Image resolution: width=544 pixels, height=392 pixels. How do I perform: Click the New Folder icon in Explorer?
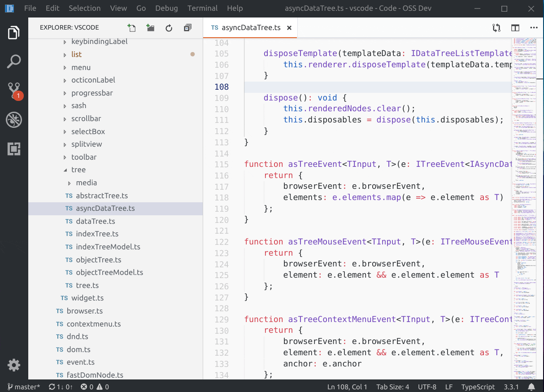pos(150,28)
